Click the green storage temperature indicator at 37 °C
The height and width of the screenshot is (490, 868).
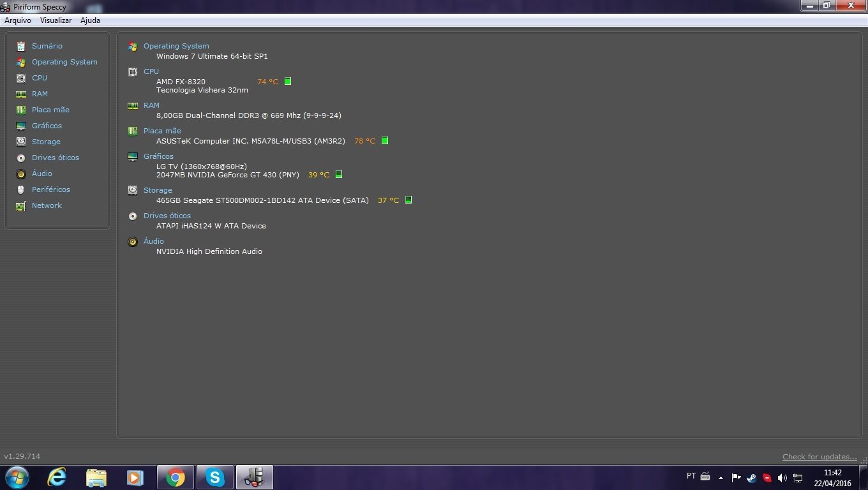pyautogui.click(x=408, y=200)
